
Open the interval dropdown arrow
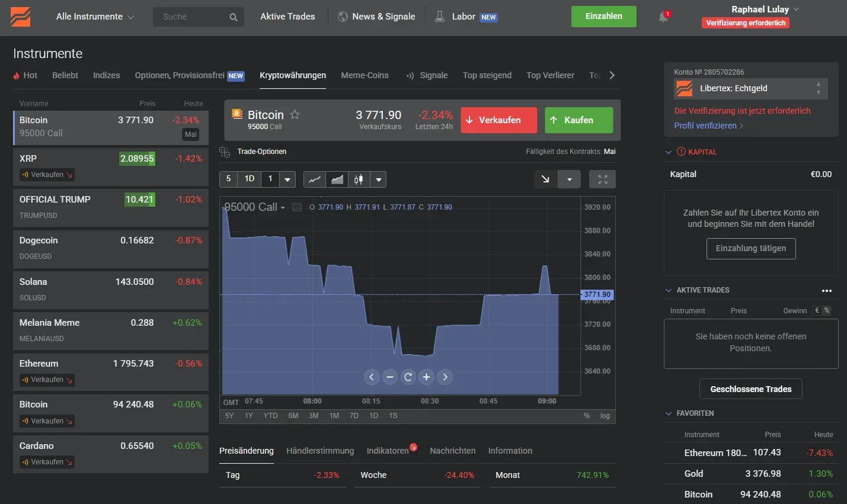coord(287,179)
